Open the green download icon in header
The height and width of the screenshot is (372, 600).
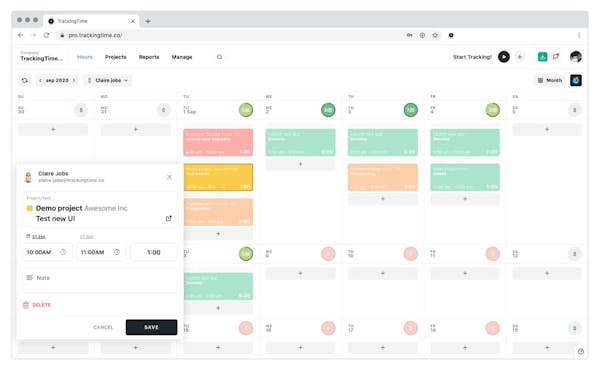(542, 57)
